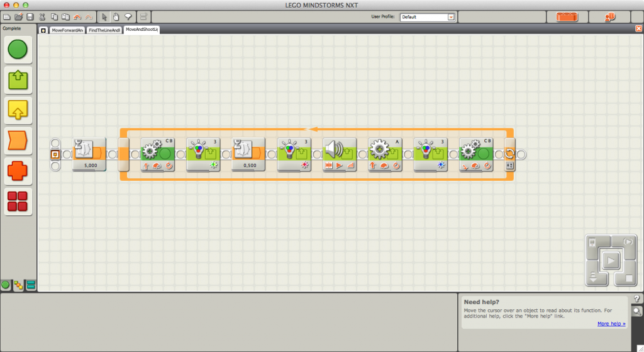
Task: Switch to the FindTheLineAndI program tab
Action: pyautogui.click(x=104, y=30)
